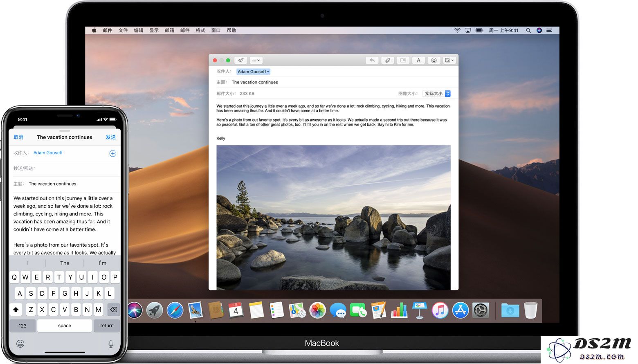Open Photos pinwheel icon in Dock
This screenshot has height=364, width=638.
point(317,310)
